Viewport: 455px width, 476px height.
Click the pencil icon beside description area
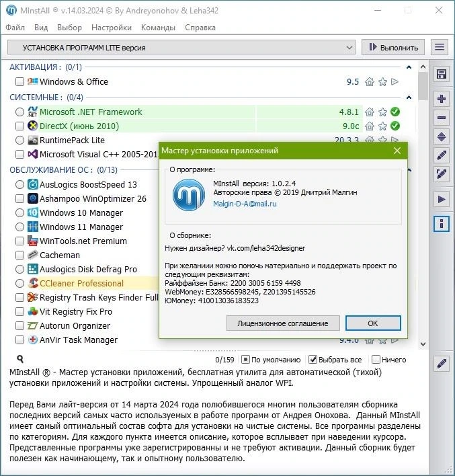click(442, 363)
